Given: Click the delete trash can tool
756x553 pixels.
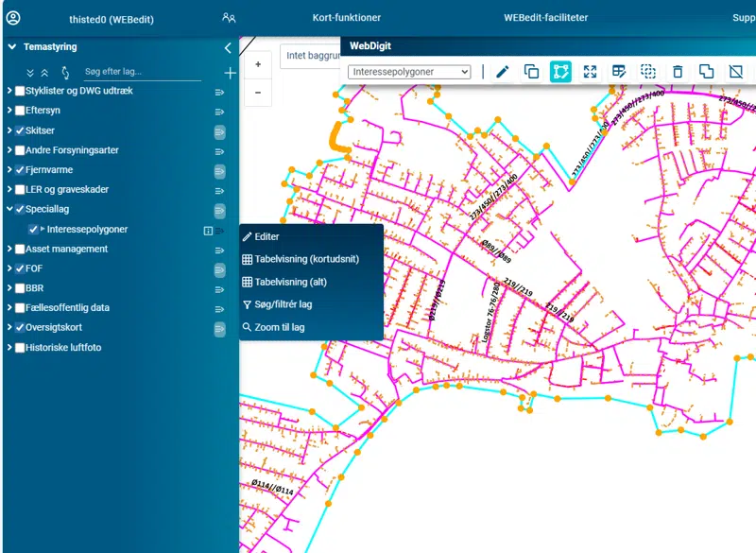Looking at the screenshot, I should point(678,72).
